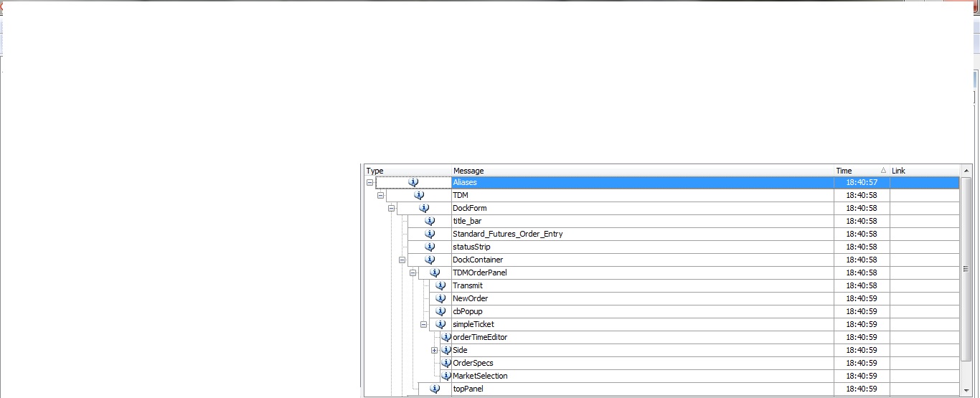Click the info icon next to topPanel

point(435,389)
